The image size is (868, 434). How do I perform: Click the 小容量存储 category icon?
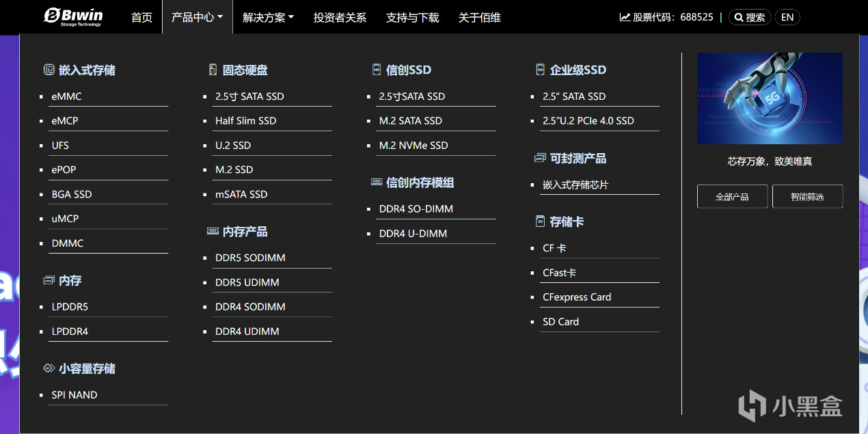[x=49, y=368]
